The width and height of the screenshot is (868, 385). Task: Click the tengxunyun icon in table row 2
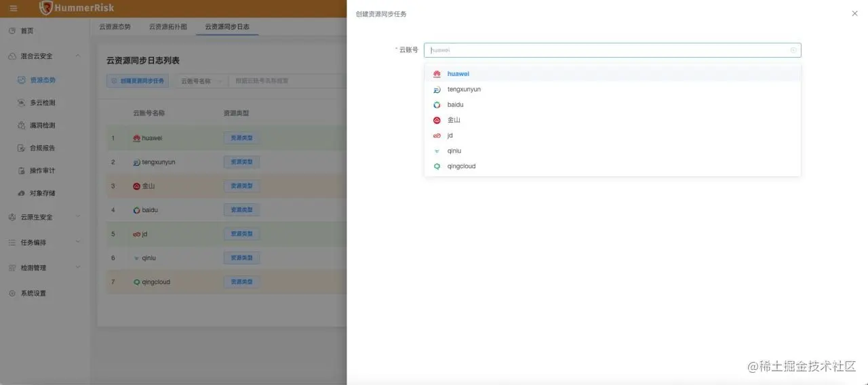136,163
